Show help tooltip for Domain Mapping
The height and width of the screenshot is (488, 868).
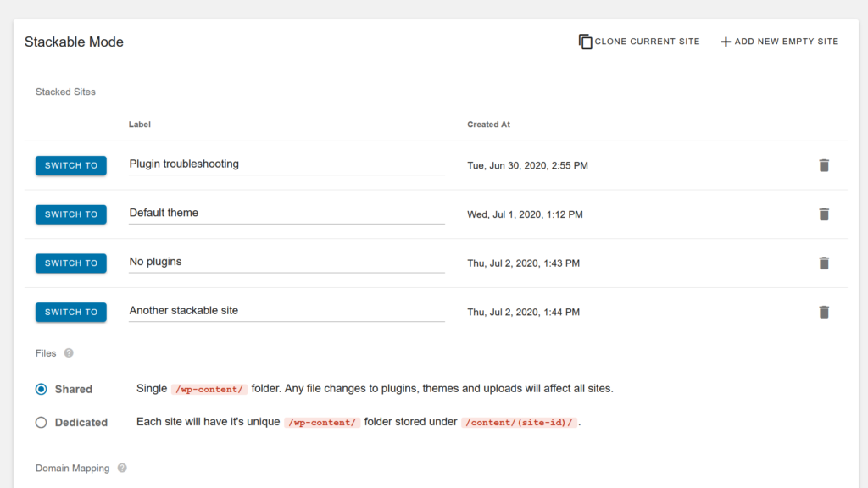(x=122, y=468)
